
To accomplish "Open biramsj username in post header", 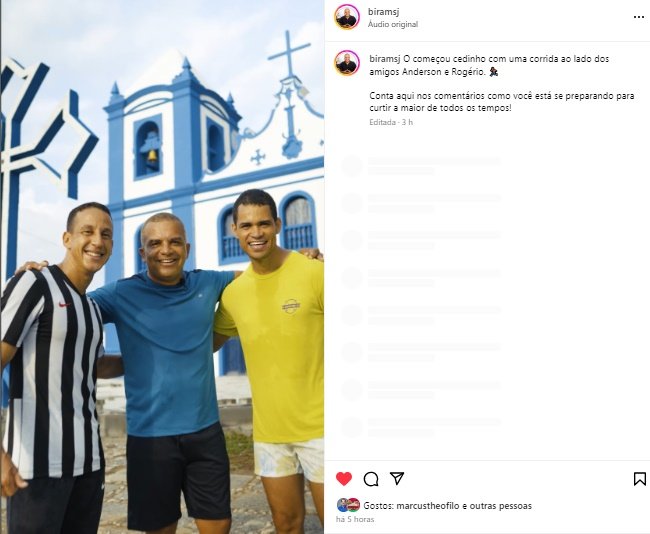I will click(383, 12).
